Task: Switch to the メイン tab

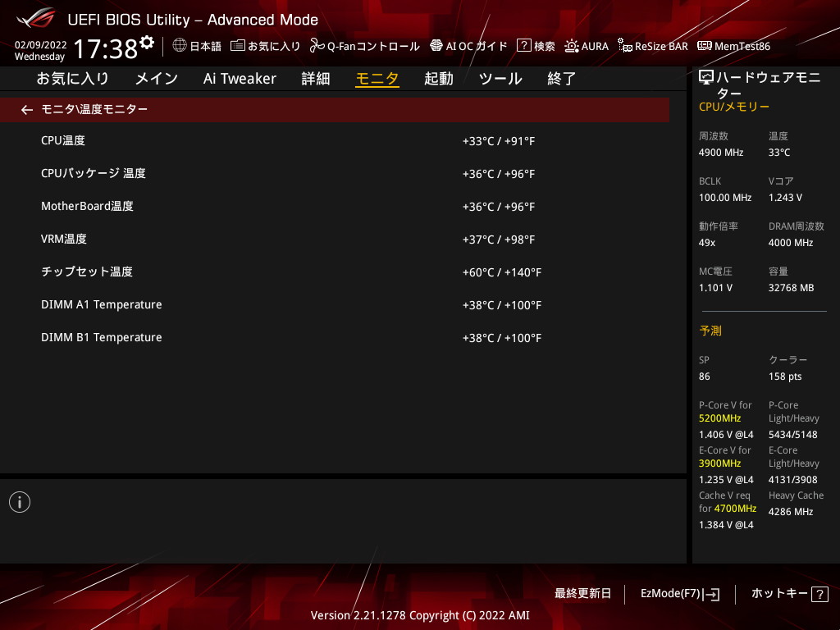Action: tap(157, 79)
